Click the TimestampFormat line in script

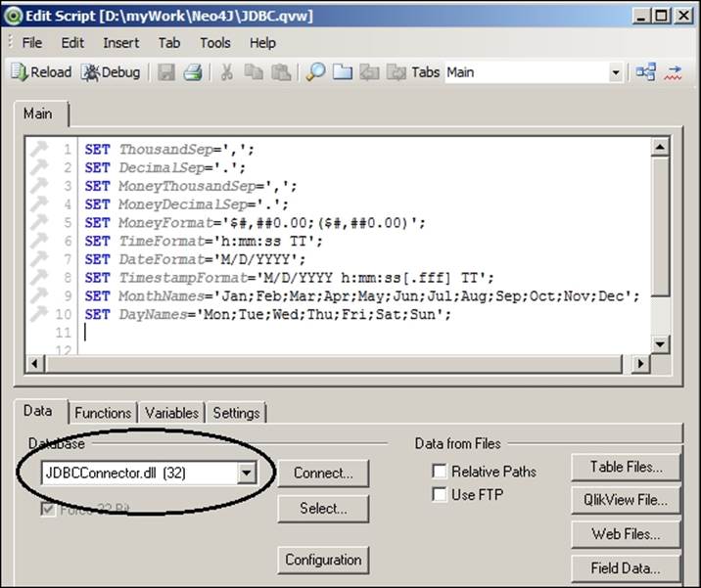coord(290,278)
